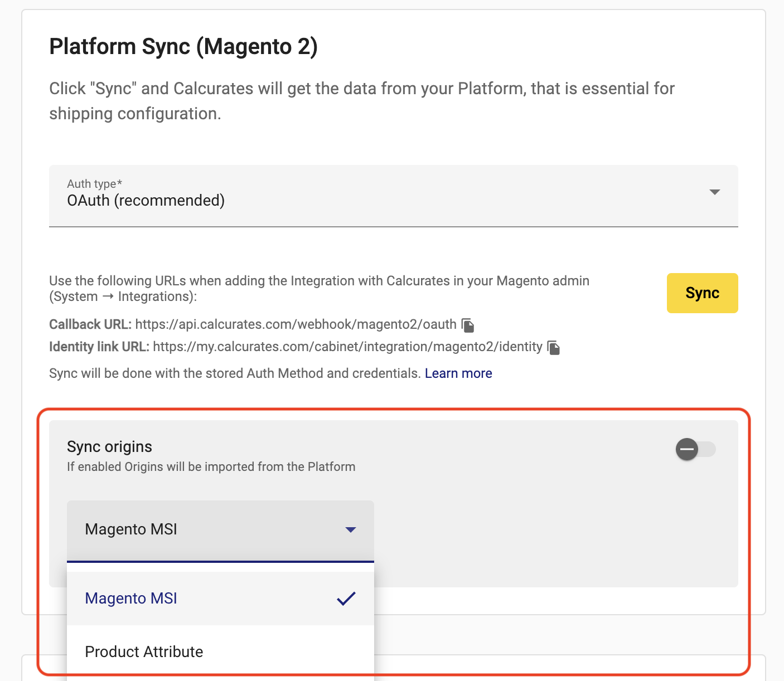Viewport: 784px width, 681px height.
Task: Choose Product Attribute from the dropdown list
Action: (220, 652)
